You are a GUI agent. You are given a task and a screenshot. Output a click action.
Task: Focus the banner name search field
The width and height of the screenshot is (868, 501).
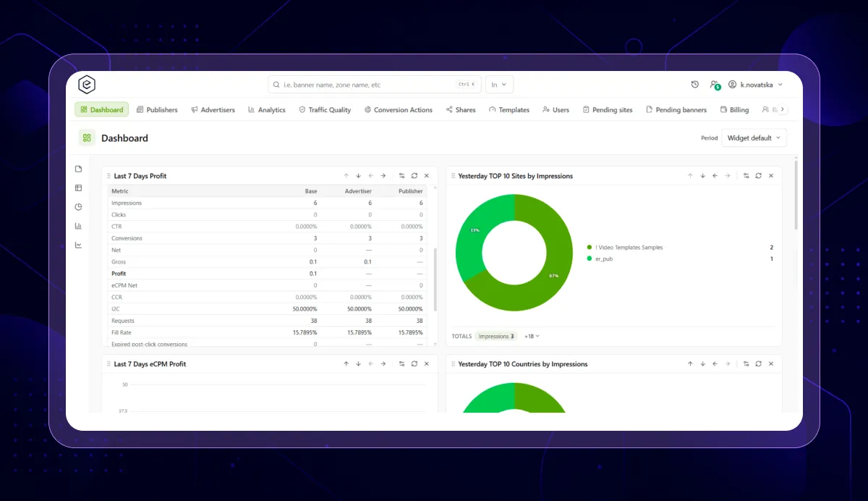tap(375, 85)
